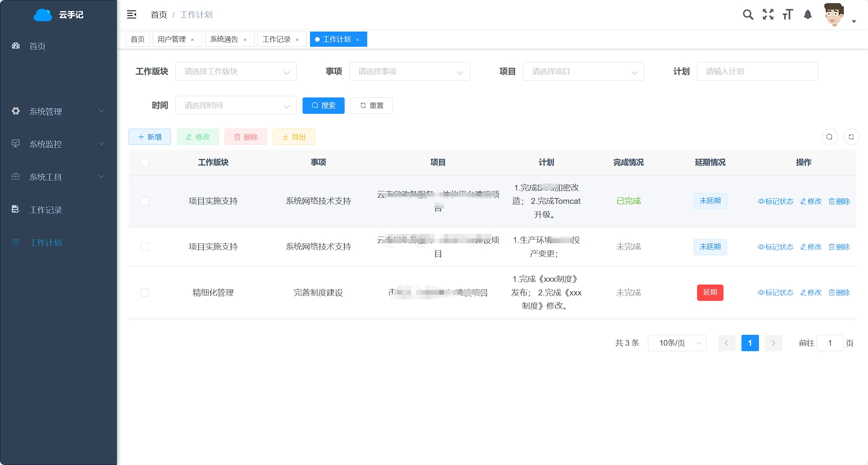Check the row with Tomcat升级 plan
Screen dimensions: 868x465
click(x=144, y=201)
